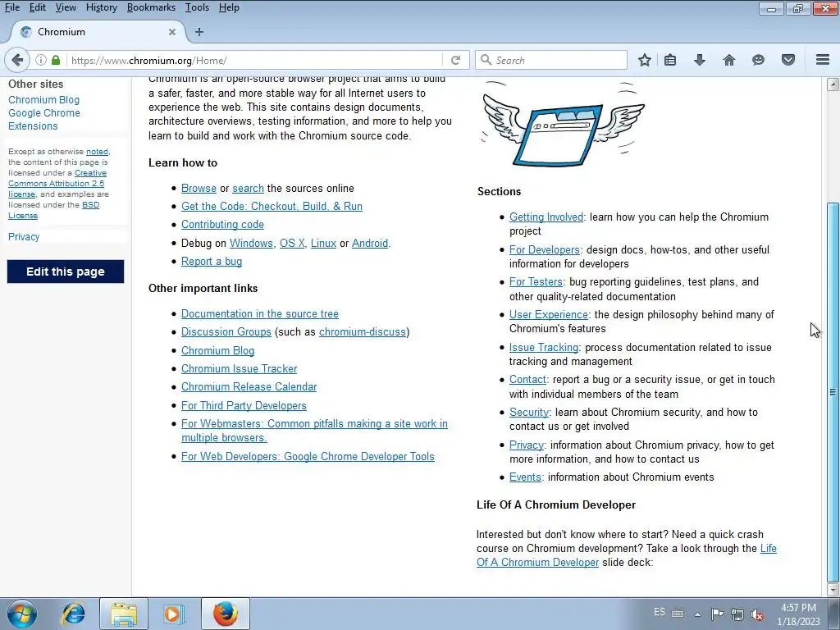Open the Hello chat smiley icon
This screenshot has height=630, width=840.
(758, 60)
